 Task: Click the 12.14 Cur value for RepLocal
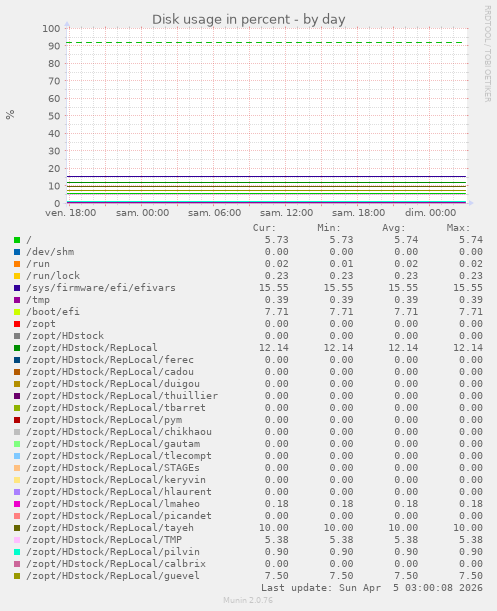pyautogui.click(x=274, y=348)
